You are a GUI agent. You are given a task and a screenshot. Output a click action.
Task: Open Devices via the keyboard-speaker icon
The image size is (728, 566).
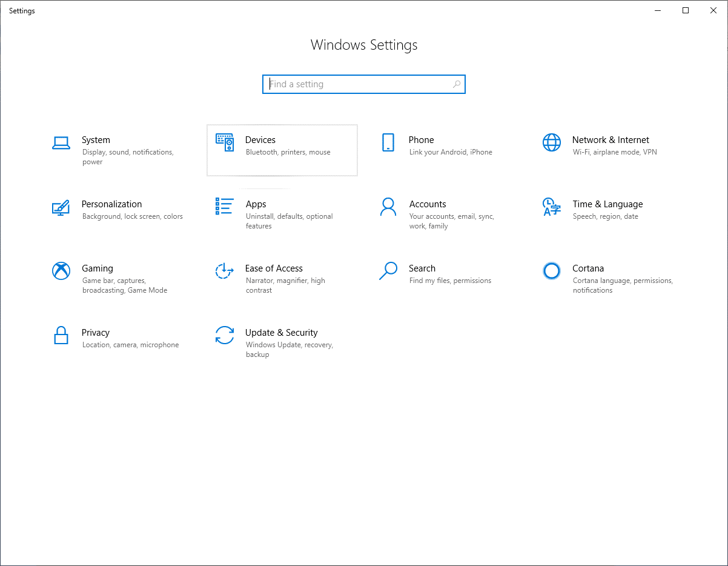pos(225,142)
